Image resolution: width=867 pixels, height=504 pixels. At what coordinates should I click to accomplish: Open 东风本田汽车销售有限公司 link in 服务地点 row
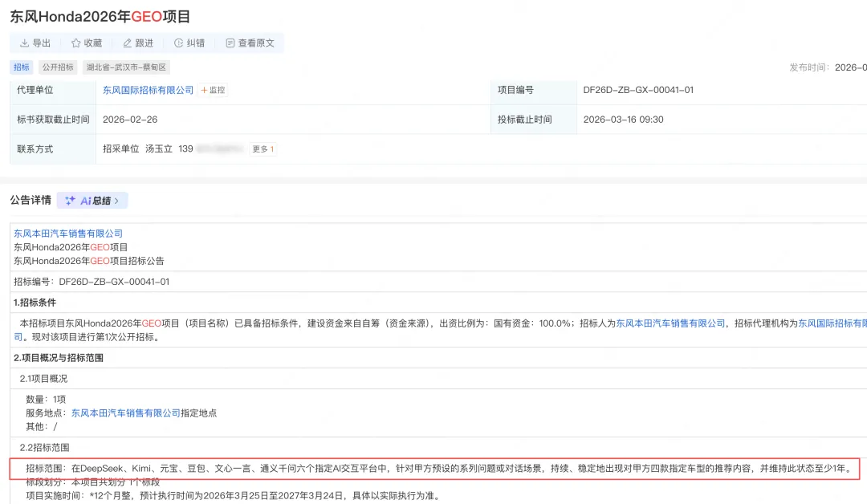click(x=125, y=413)
